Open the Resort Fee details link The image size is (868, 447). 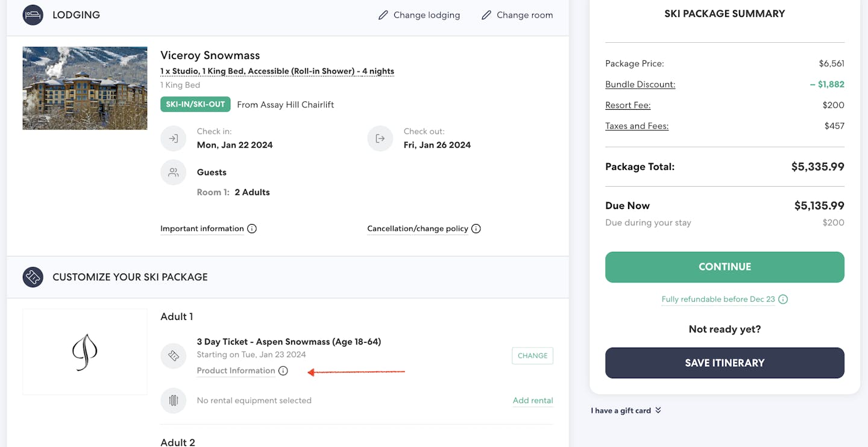coord(627,105)
